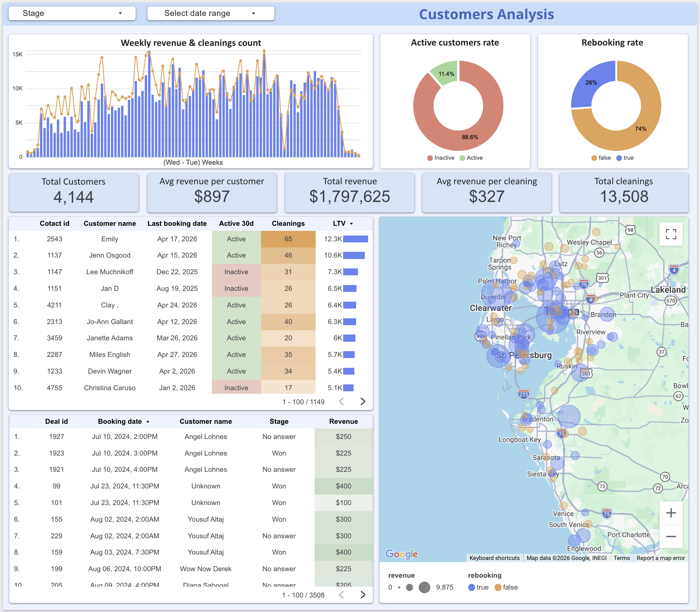This screenshot has width=700, height=612.
Task: Sort by Last booking date column header
Action: pos(177,224)
